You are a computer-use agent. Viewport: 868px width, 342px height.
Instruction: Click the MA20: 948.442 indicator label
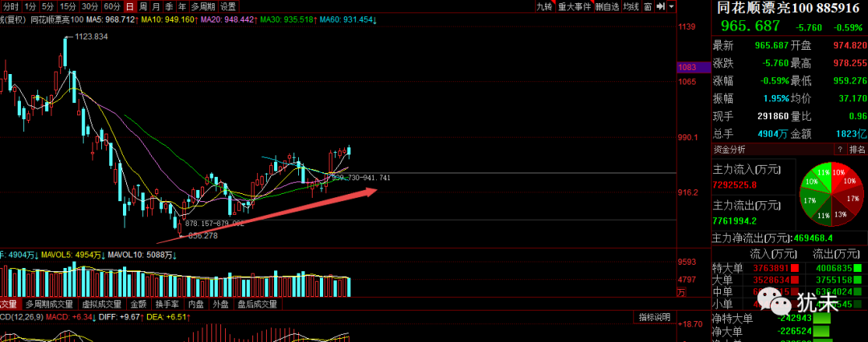coord(228,20)
